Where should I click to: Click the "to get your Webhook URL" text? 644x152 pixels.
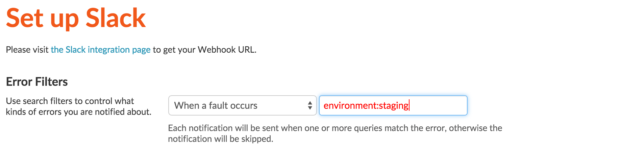tap(204, 50)
